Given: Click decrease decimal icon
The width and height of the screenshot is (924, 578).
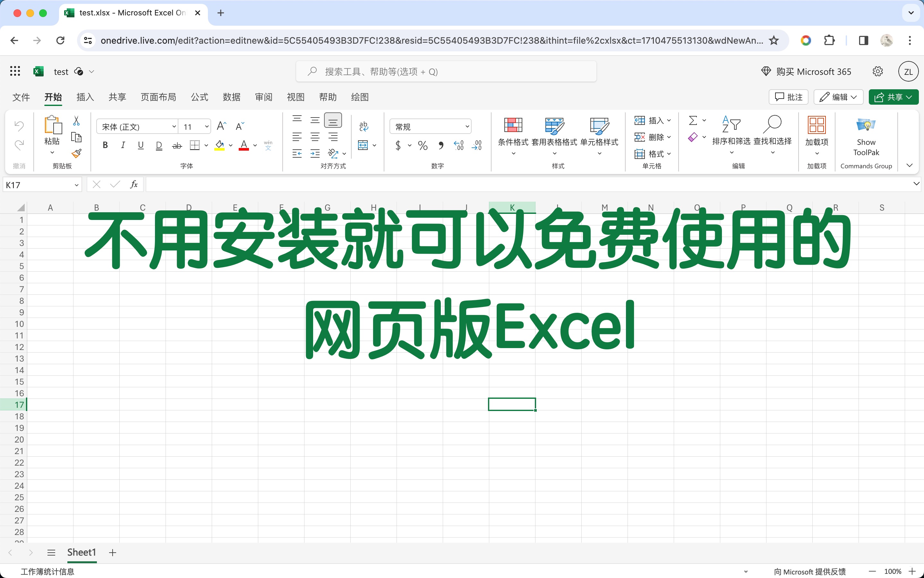Looking at the screenshot, I should 477,145.
